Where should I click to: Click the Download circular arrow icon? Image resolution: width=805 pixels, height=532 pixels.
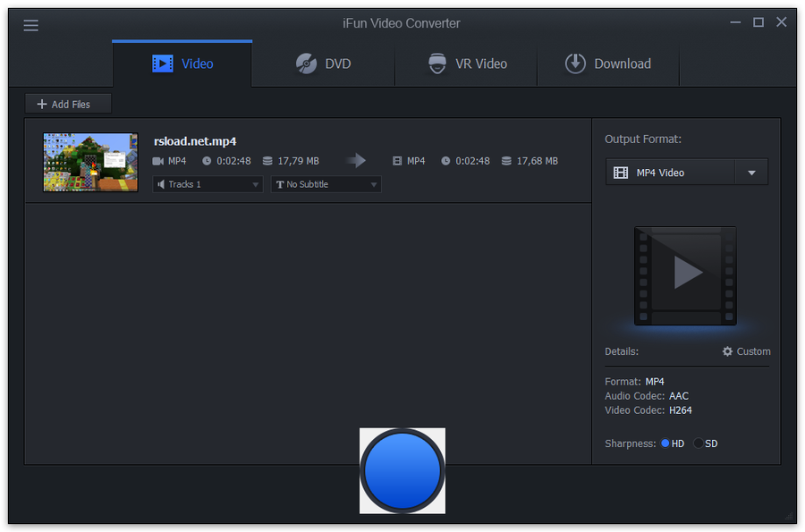coord(576,63)
